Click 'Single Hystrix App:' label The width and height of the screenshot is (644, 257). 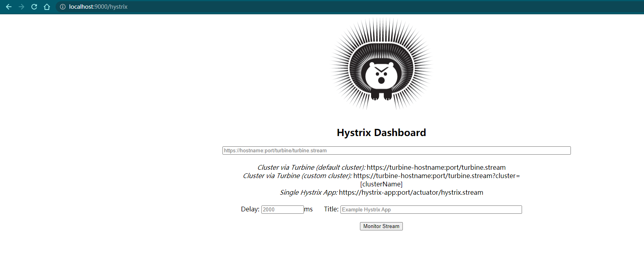(309, 192)
